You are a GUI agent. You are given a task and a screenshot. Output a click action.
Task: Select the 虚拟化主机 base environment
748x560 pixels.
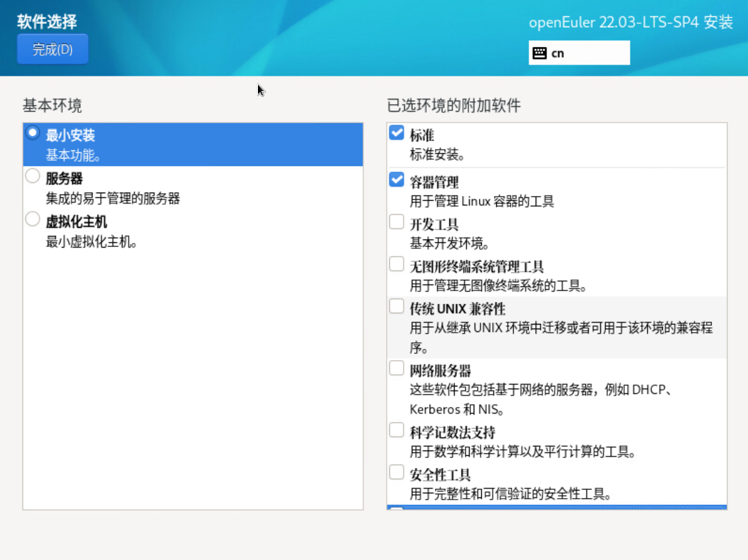point(31,219)
